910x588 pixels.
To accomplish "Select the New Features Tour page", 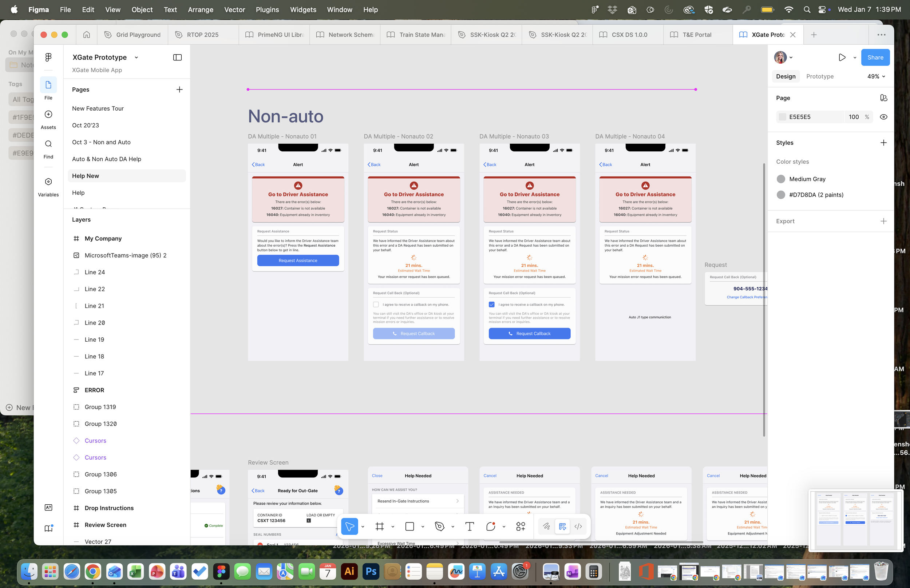I will click(x=127, y=108).
